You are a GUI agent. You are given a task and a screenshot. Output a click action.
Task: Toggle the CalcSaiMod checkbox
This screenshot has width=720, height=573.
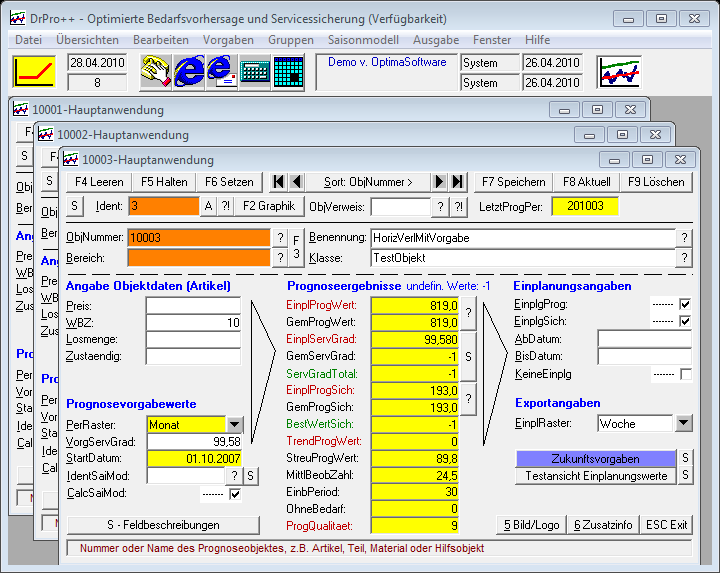234,493
